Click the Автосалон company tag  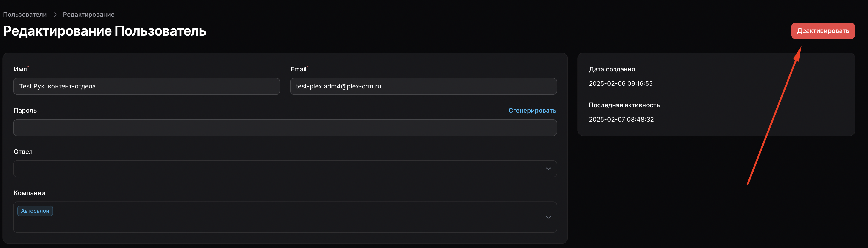[x=35, y=211]
